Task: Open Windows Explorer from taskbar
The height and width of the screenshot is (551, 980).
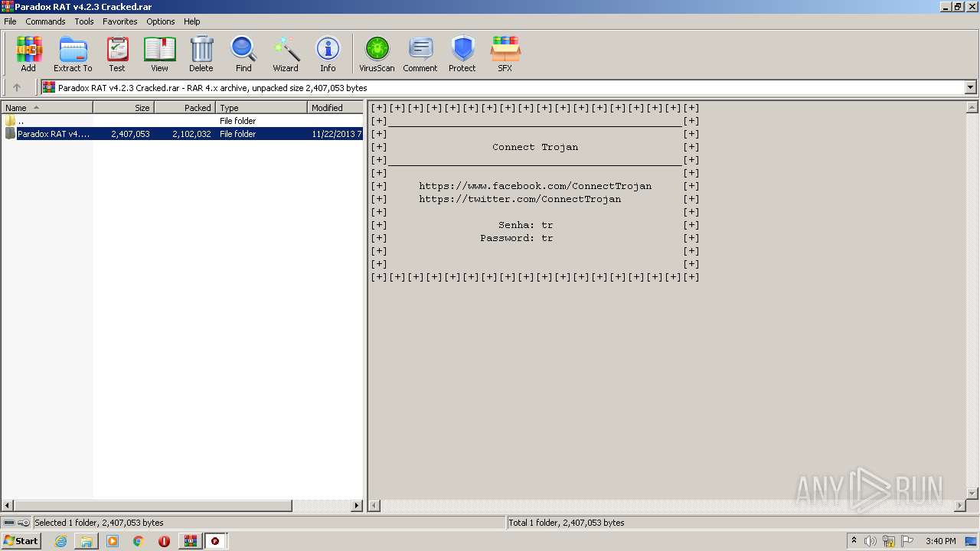Action: [87, 541]
